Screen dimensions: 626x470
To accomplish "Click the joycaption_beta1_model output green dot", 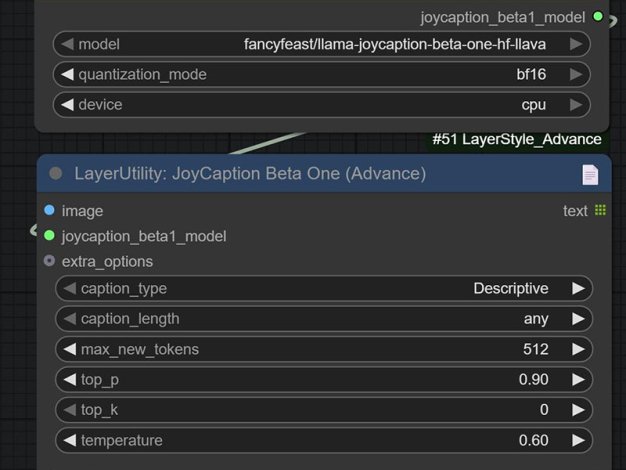I will (x=598, y=16).
